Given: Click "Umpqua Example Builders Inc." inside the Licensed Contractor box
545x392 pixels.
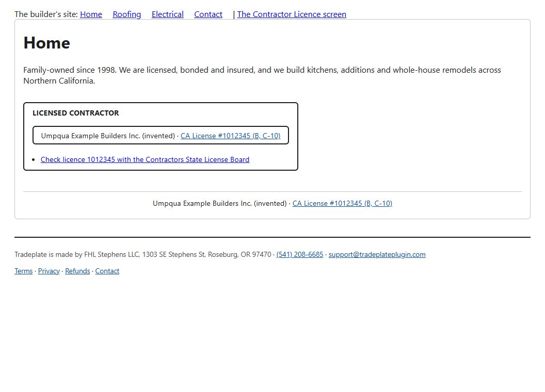Looking at the screenshot, I should 90,136.
